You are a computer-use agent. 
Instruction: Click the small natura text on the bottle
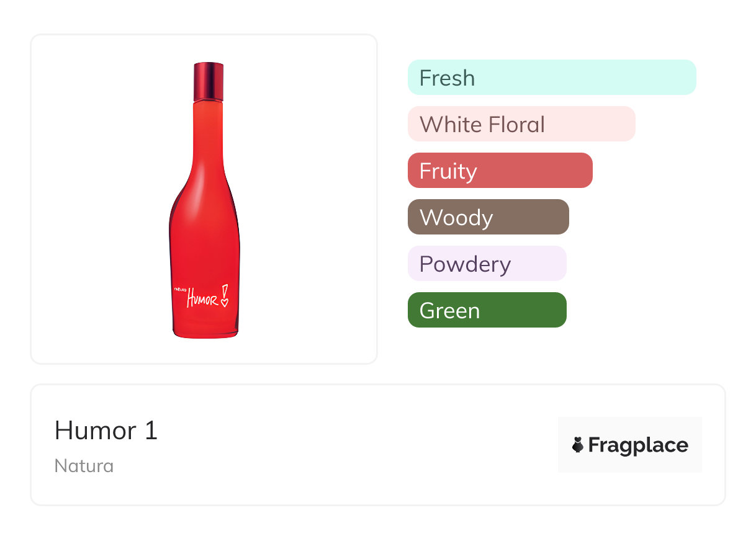[180, 289]
